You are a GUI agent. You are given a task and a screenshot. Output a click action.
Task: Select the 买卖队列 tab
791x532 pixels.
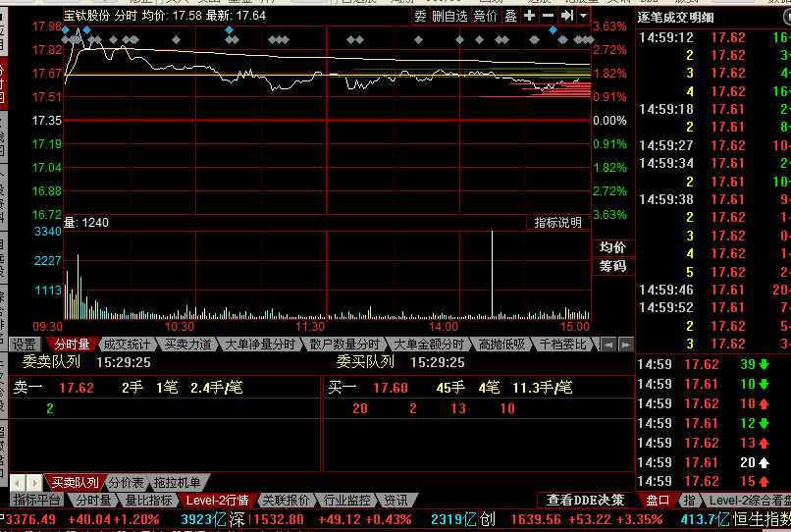coord(75,483)
